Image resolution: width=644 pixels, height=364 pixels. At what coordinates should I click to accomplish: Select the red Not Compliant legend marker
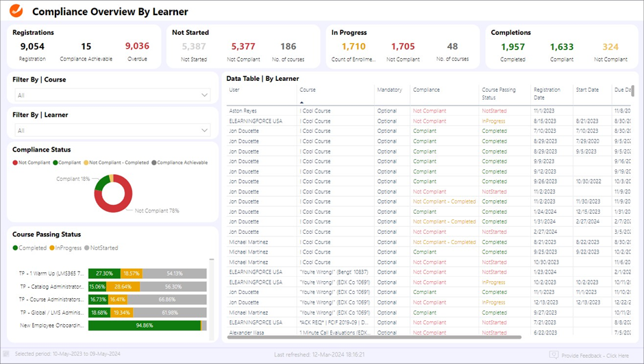tap(15, 163)
